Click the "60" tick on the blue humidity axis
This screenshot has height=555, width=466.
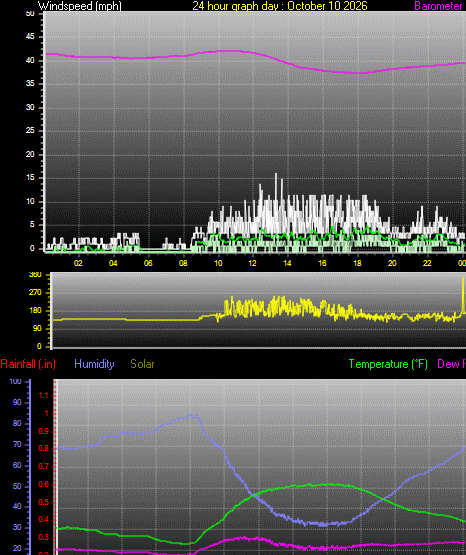tap(17, 465)
